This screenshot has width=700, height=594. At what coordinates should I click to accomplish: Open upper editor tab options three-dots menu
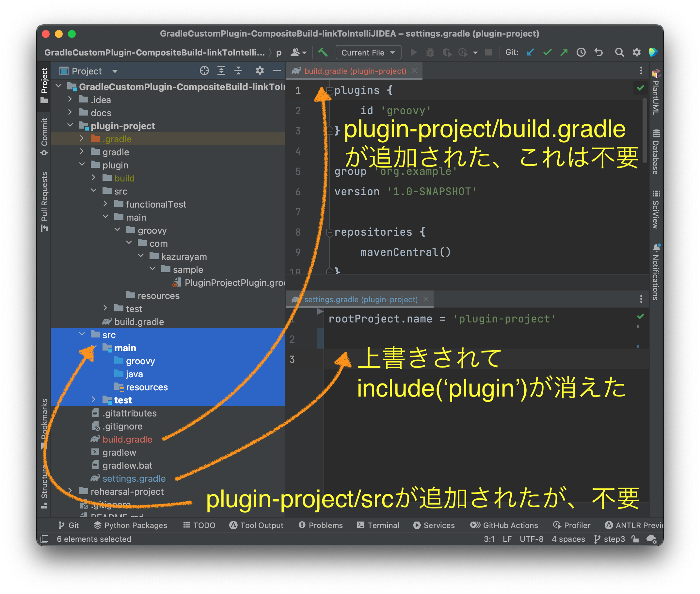click(641, 71)
